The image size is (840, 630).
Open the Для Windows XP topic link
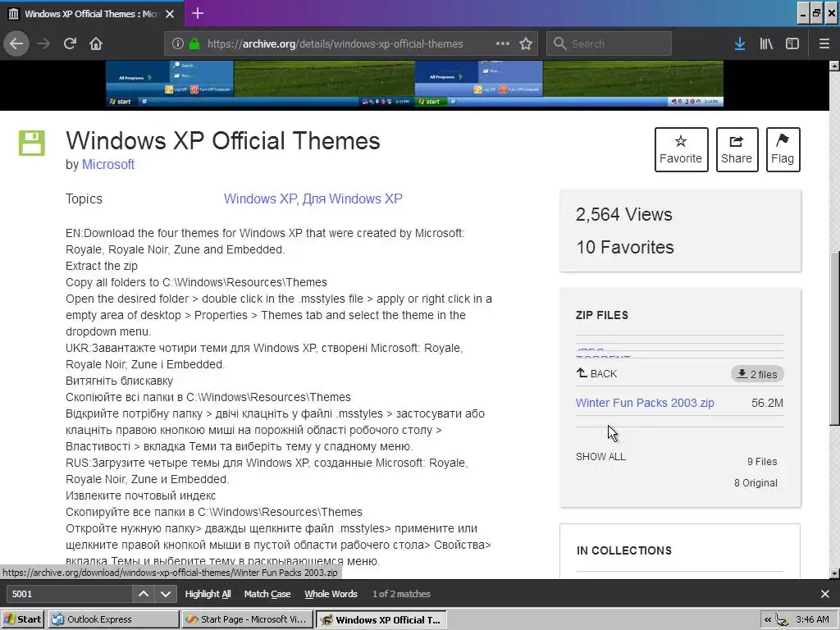coord(353,199)
